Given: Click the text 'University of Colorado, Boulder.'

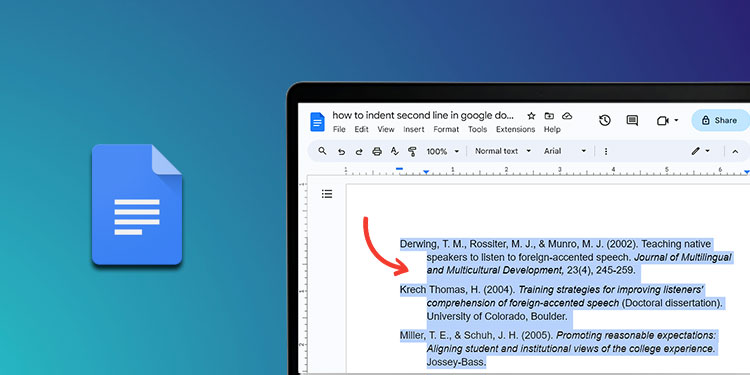Looking at the screenshot, I should pyautogui.click(x=496, y=316).
